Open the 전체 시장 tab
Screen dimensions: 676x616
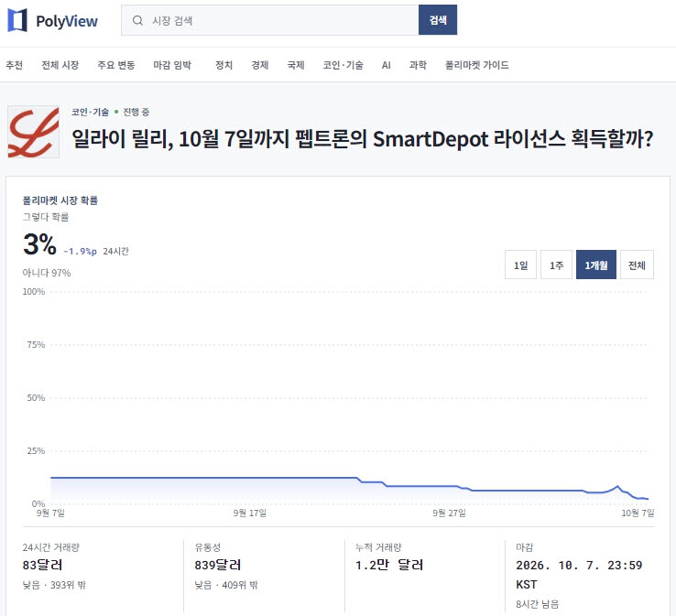pyautogui.click(x=60, y=65)
